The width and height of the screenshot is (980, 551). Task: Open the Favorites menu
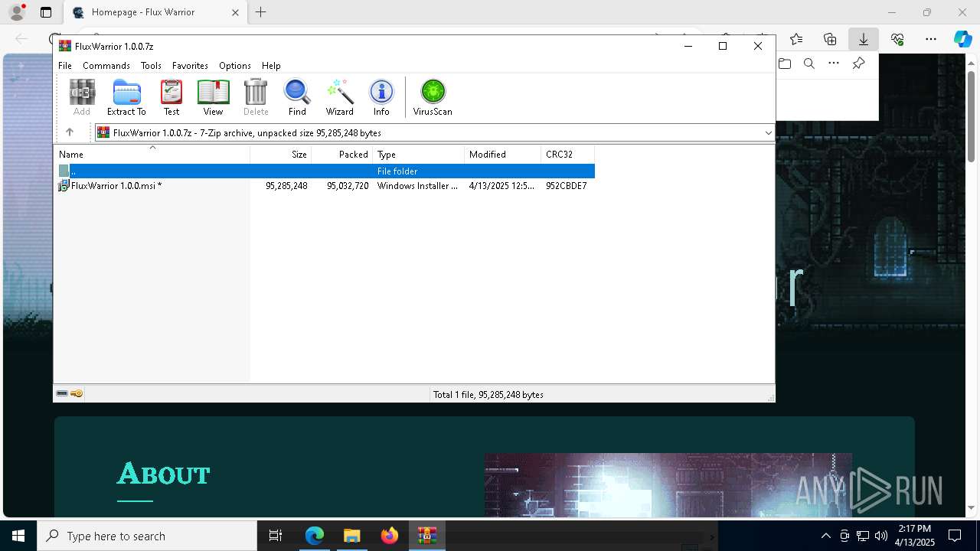(190, 66)
